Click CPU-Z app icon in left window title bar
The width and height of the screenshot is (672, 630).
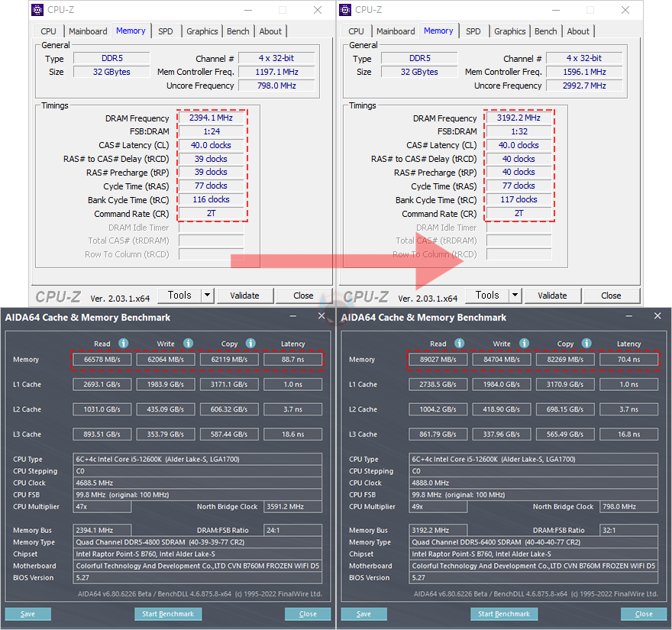click(37, 9)
